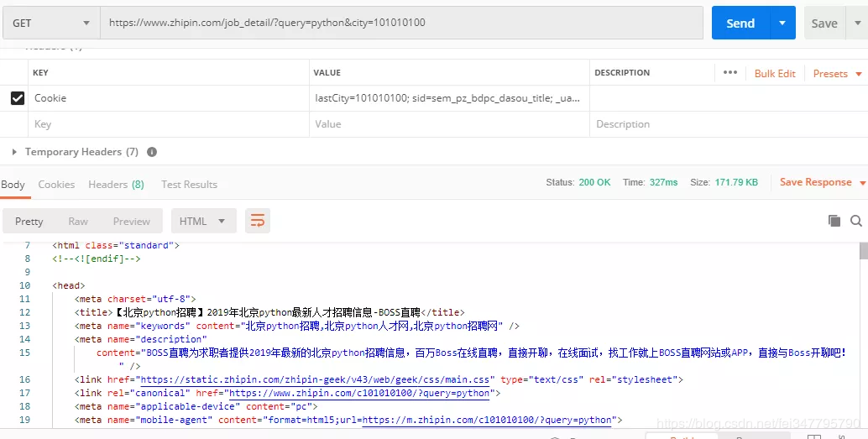Toggle the line wrap icon
The height and width of the screenshot is (439, 868).
coord(258,221)
